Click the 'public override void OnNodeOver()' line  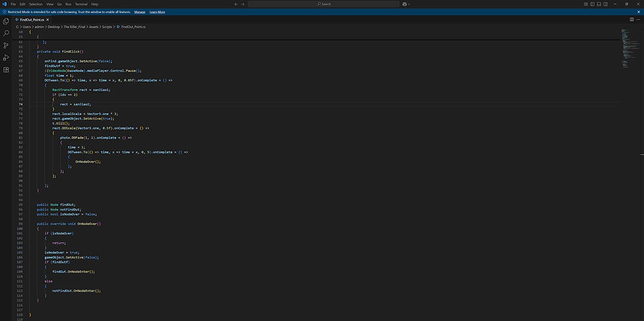coord(68,224)
